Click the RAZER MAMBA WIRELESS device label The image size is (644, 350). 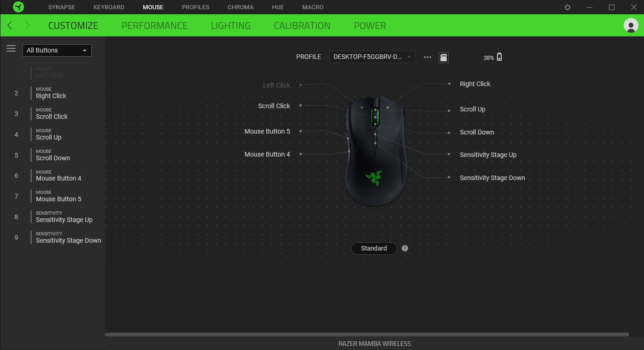(x=375, y=344)
